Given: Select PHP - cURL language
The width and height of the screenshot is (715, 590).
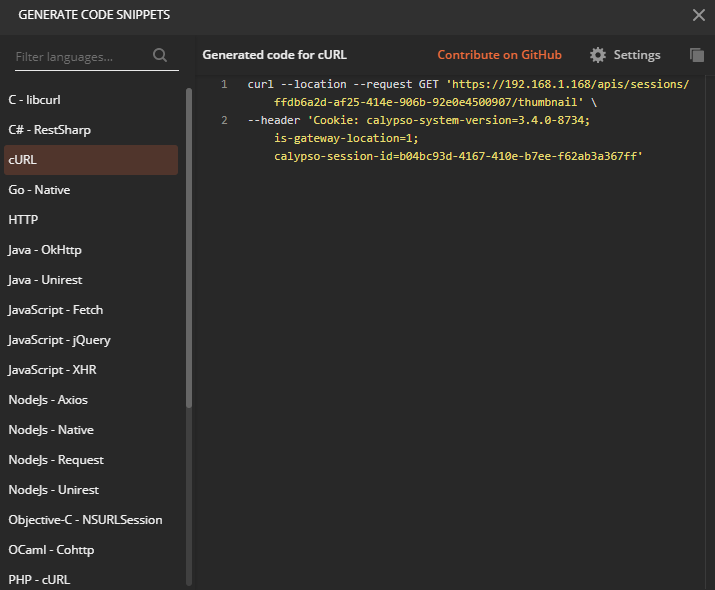Looking at the screenshot, I should 39,580.
